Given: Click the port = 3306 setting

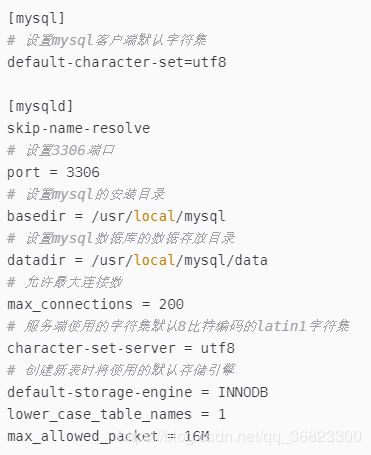Looking at the screenshot, I should tap(53, 172).
